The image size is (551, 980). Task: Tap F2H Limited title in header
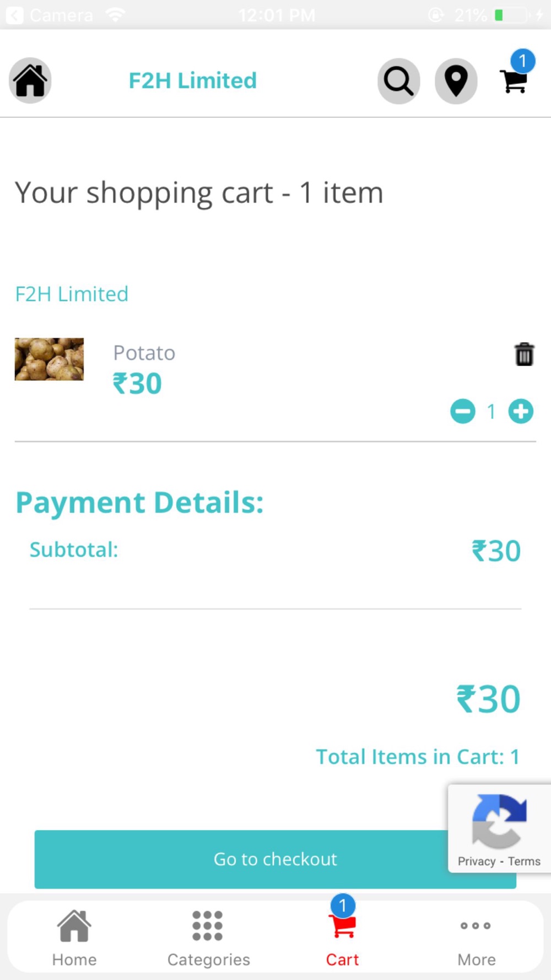pos(193,80)
